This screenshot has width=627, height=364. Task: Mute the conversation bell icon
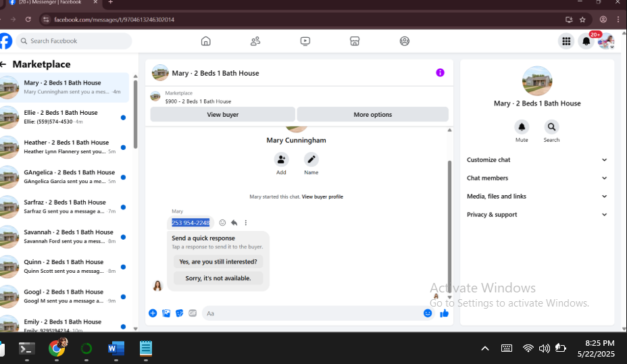point(522,127)
